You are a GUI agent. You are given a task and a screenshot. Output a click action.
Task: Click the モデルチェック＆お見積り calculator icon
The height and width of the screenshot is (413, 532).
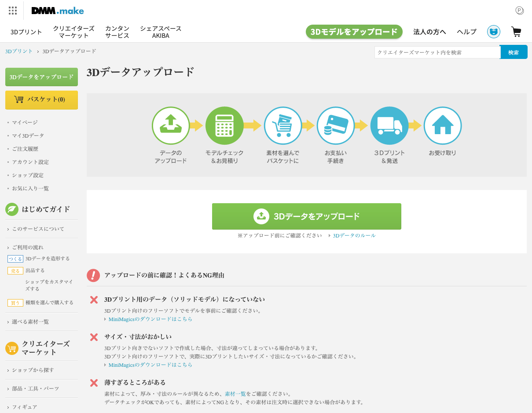pyautogui.click(x=224, y=125)
